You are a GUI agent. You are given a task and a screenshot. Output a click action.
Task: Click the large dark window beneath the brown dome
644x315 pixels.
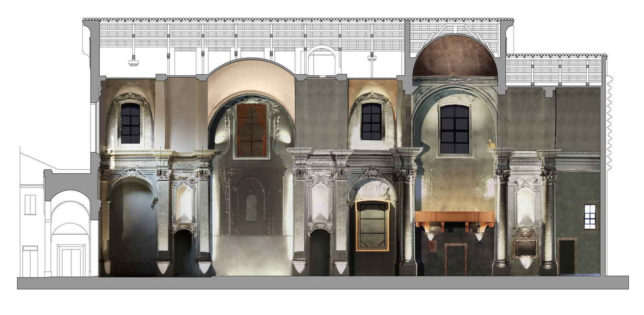coord(454,129)
